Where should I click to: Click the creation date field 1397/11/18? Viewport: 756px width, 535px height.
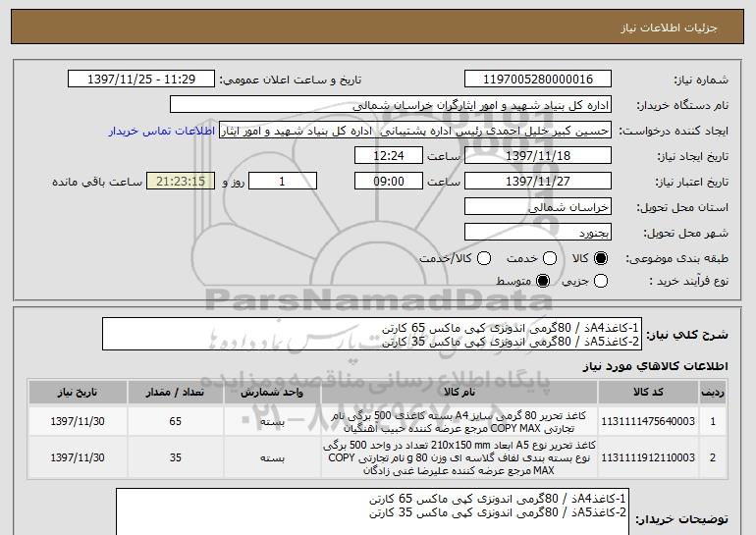pos(538,156)
